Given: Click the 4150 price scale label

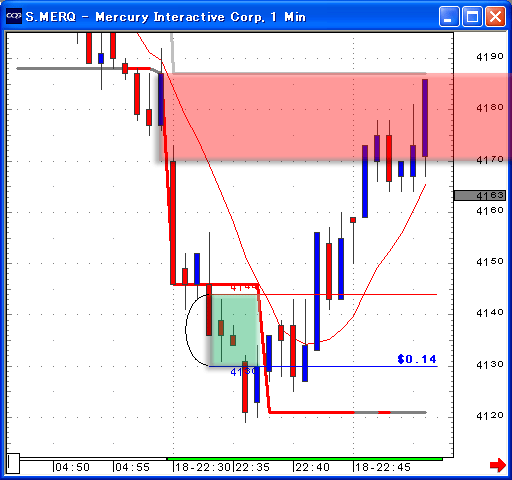Looking at the screenshot, I should pos(490,262).
